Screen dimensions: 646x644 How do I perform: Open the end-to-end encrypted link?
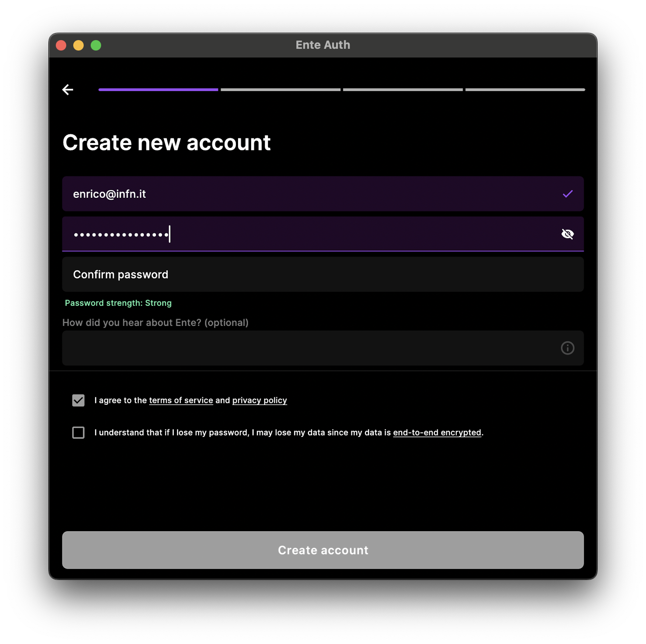(437, 433)
